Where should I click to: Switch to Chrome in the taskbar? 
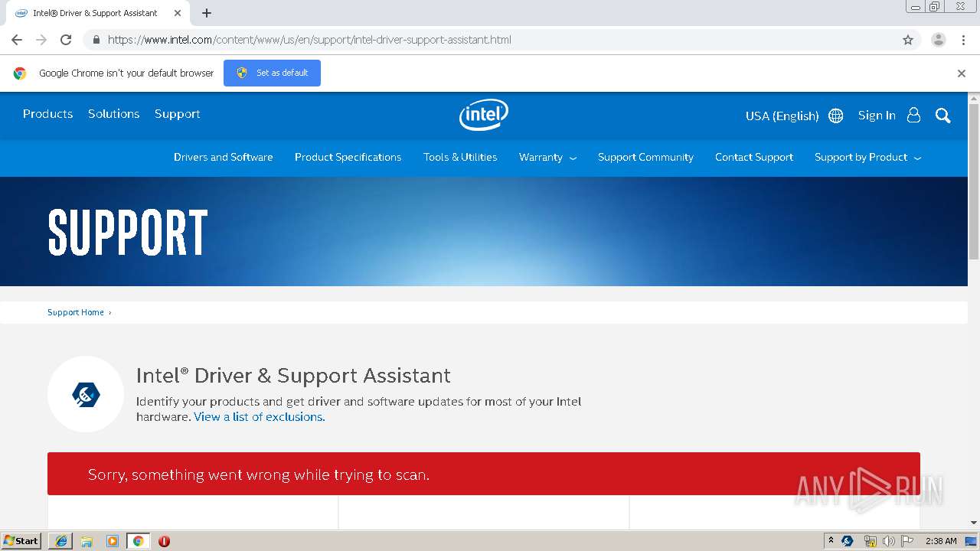tap(138, 541)
